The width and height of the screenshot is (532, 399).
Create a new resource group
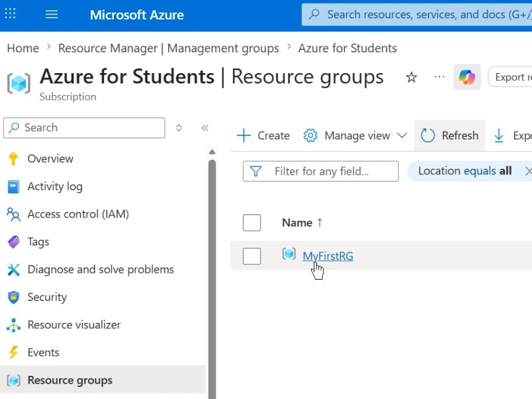(264, 135)
